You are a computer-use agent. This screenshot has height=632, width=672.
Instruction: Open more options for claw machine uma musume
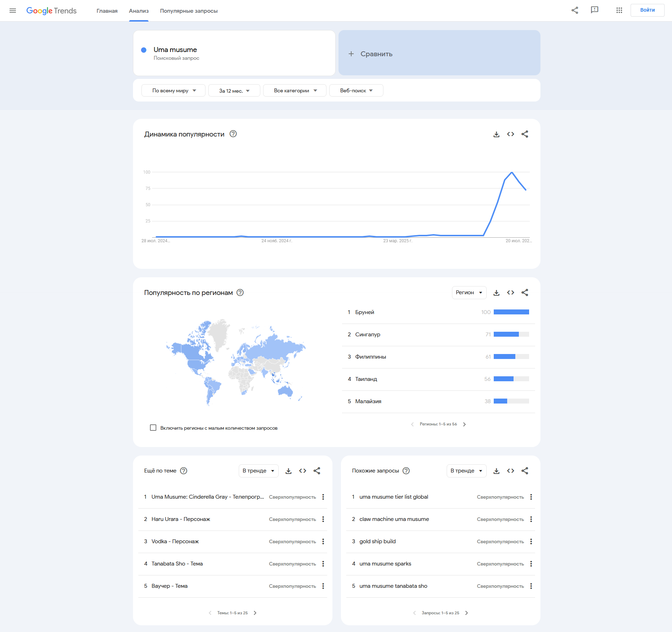click(531, 519)
